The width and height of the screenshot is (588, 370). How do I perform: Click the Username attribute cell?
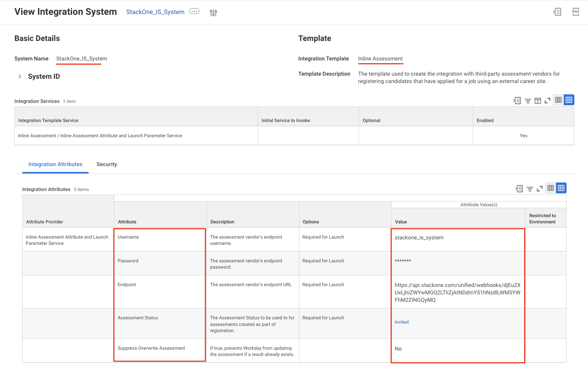(x=160, y=239)
